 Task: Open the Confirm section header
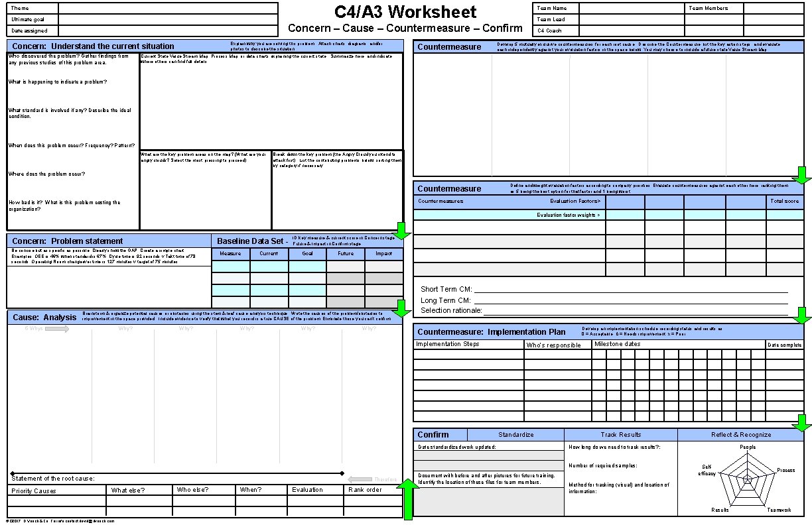[435, 434]
